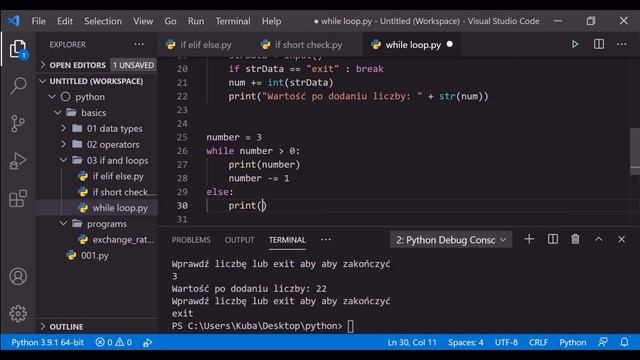The image size is (640, 360).
Task: Open notifications bell in status bar
Action: [x=624, y=342]
